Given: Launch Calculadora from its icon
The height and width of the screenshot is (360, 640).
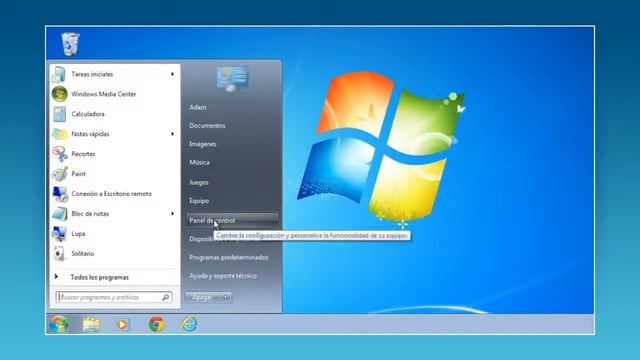Looking at the screenshot, I should [x=60, y=114].
